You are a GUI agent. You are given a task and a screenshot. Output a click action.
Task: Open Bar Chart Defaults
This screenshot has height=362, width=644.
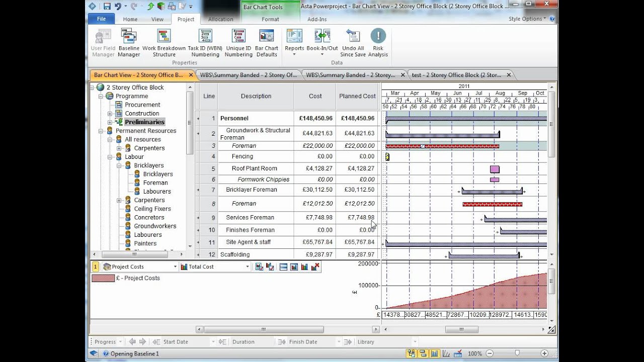coord(267,43)
